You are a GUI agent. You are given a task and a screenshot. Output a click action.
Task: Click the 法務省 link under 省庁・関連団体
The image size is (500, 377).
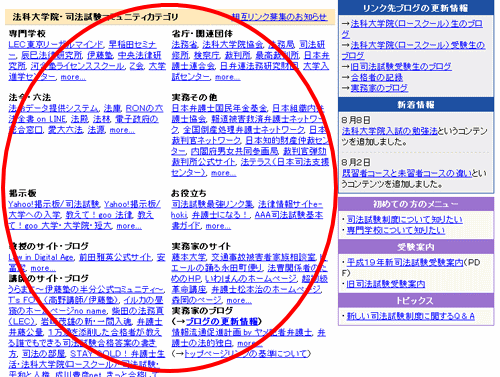[184, 45]
